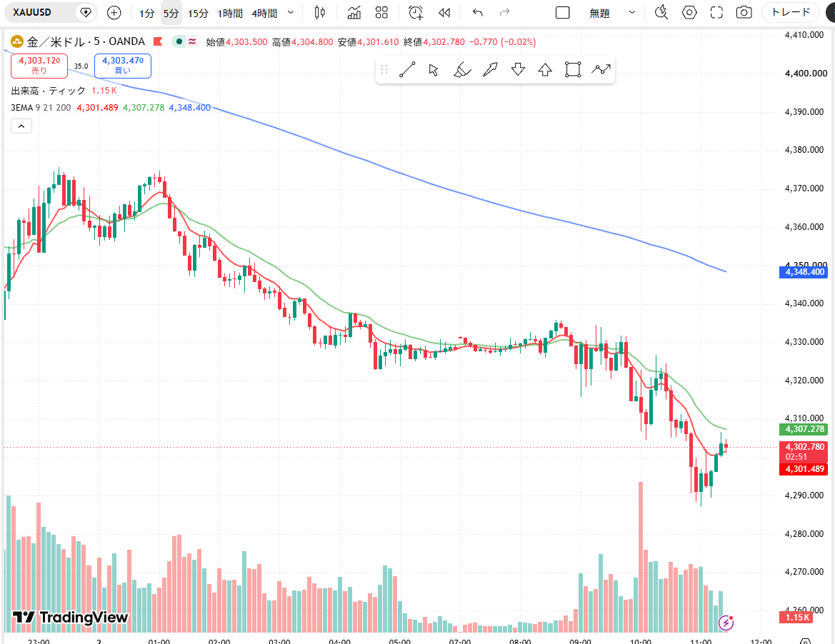Click the red 4,302.780 current price label
This screenshot has height=644, width=835.
pos(803,451)
